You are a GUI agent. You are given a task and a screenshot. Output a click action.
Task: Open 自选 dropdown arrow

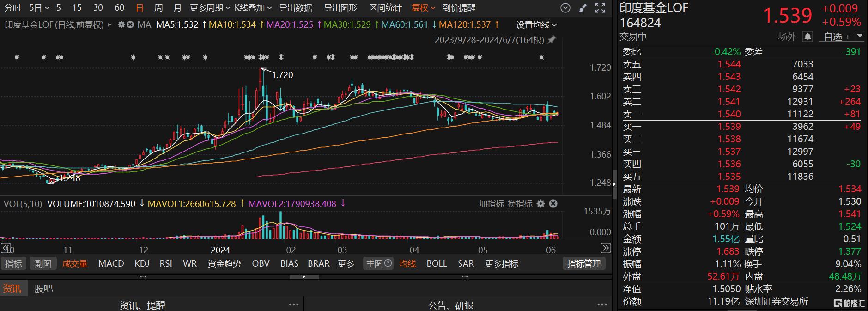860,36
